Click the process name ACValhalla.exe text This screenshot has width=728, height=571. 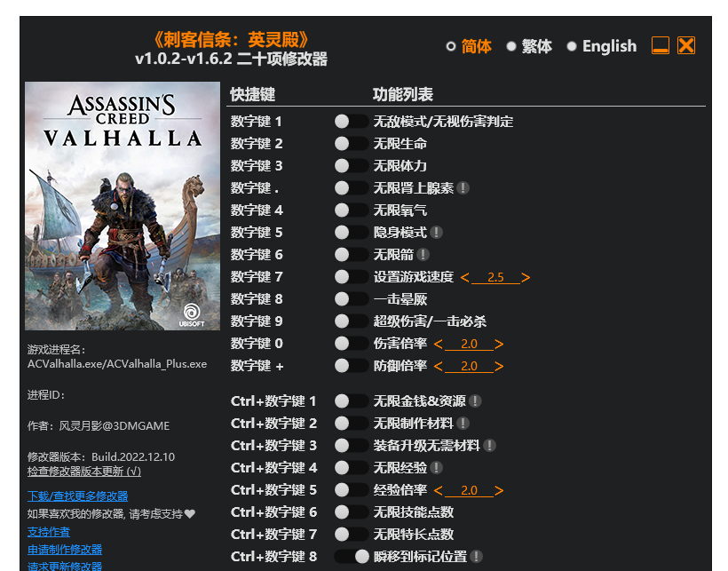pos(117,364)
